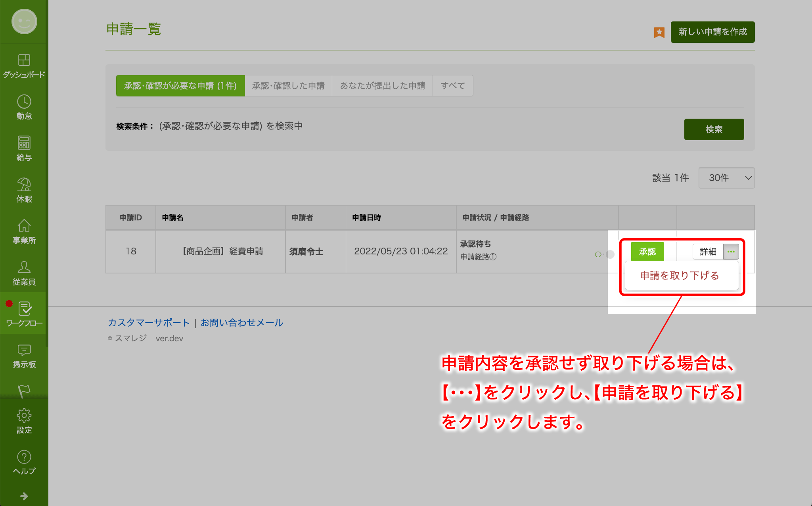
Task: Click the 該当 1件 result count
Action: click(x=670, y=178)
